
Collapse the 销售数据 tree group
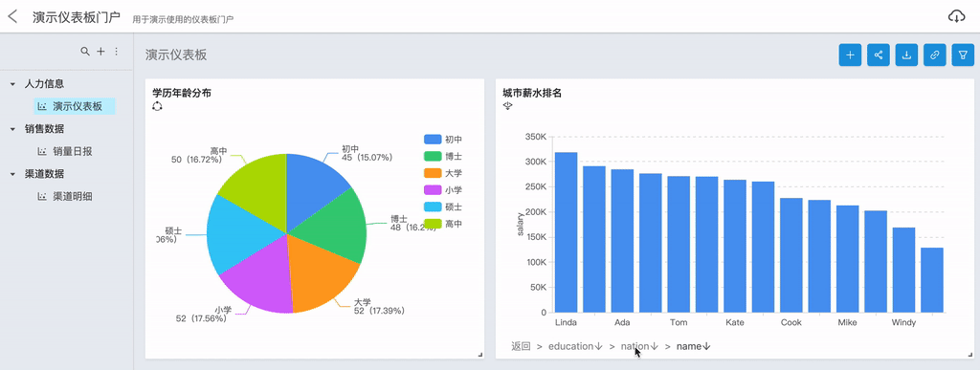(12, 128)
